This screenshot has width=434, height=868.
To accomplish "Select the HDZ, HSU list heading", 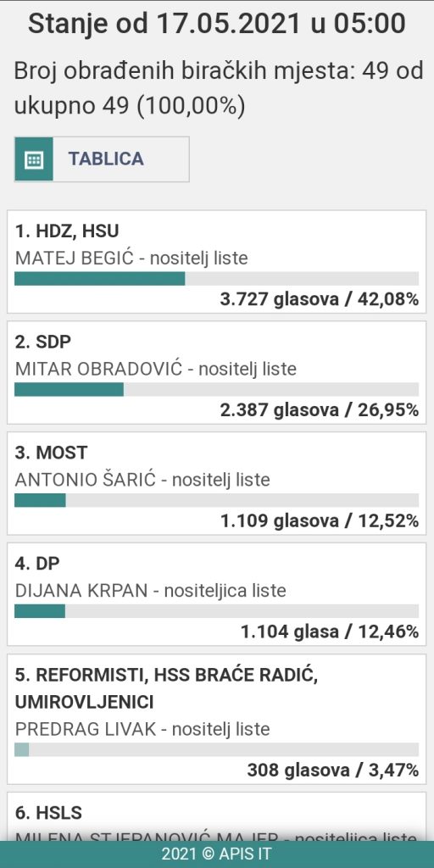I will (67, 231).
